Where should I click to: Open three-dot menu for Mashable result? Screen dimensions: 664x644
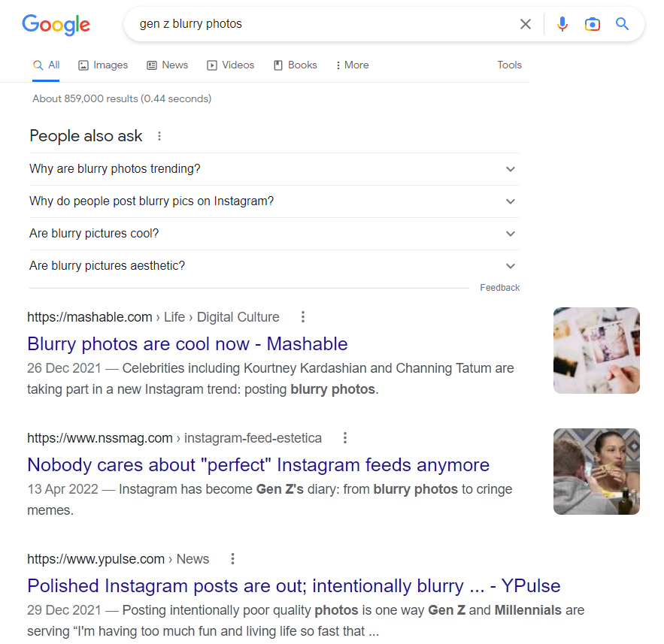(x=303, y=317)
